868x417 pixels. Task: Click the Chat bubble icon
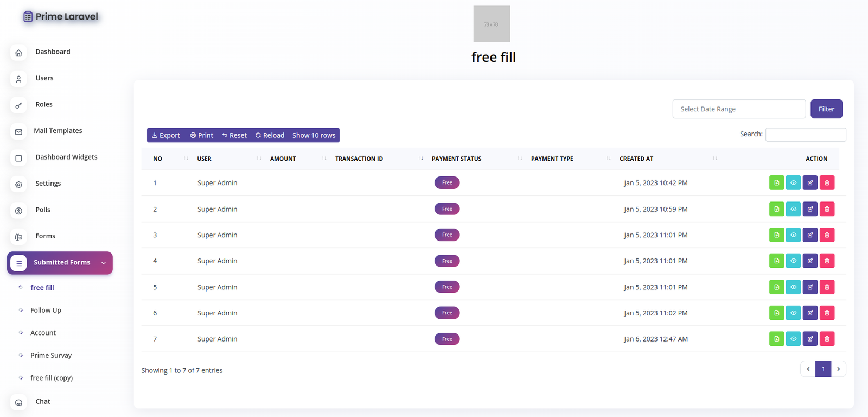point(18,402)
